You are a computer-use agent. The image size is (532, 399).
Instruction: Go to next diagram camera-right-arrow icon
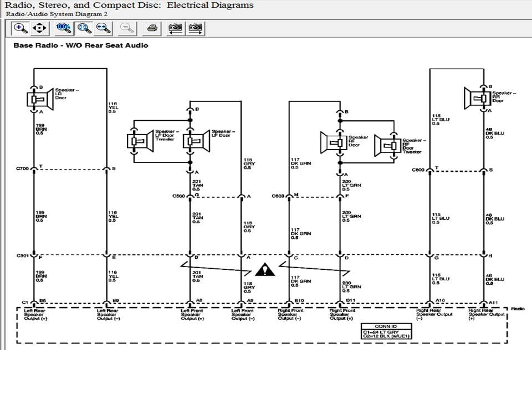point(196,28)
